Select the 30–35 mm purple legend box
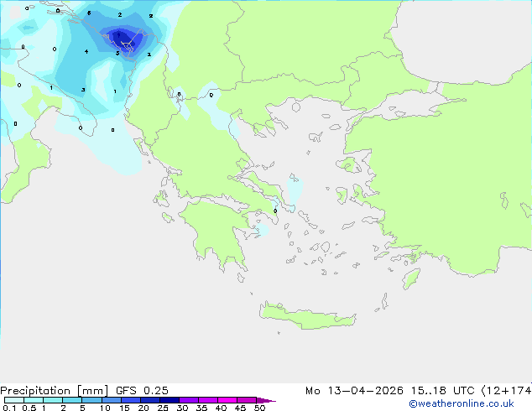Image resolution: width=532 pixels, height=411 pixels. click(188, 400)
